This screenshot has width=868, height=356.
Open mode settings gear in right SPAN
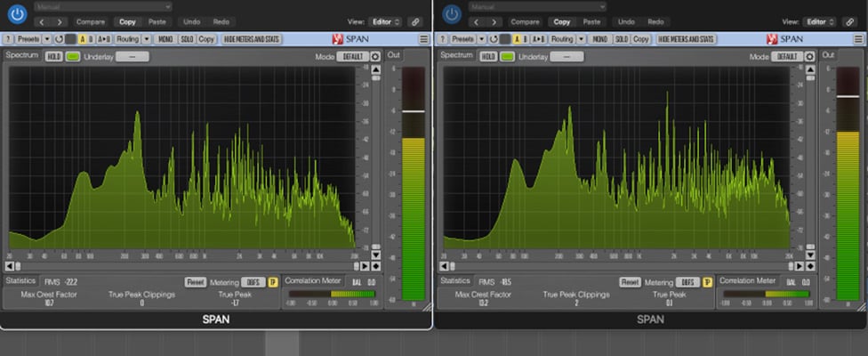pyautogui.click(x=810, y=56)
